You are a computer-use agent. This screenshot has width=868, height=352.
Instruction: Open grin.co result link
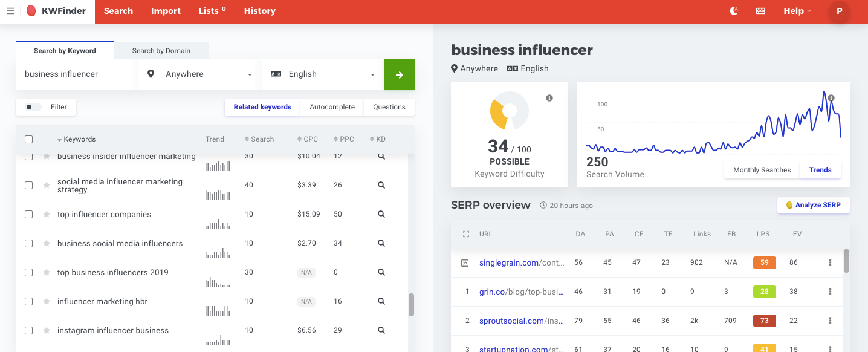tap(521, 292)
